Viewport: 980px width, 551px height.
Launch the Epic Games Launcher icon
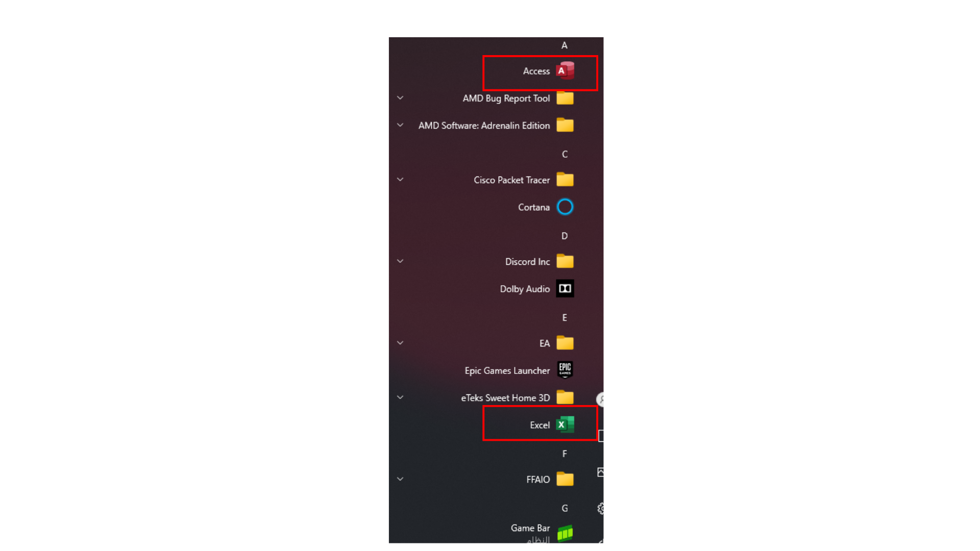click(565, 370)
